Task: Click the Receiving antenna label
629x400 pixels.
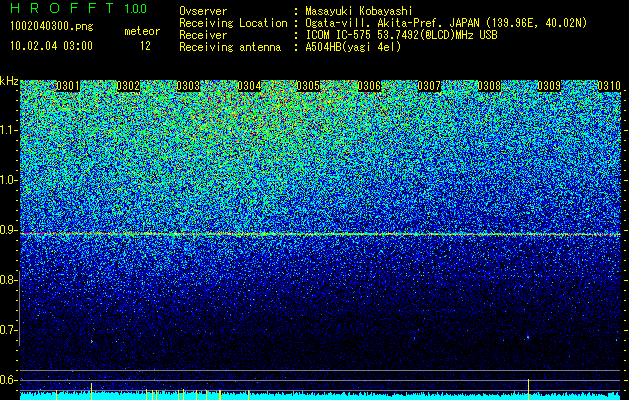Action: [230, 47]
